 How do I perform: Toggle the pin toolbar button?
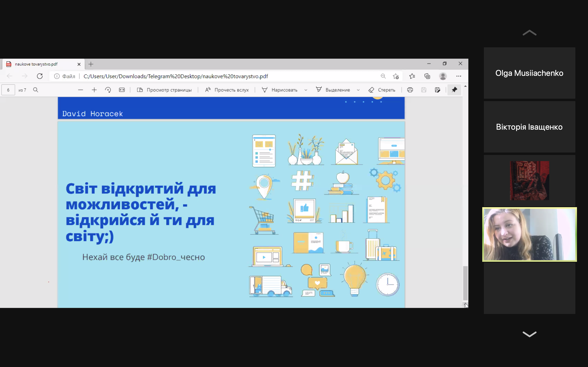[454, 90]
